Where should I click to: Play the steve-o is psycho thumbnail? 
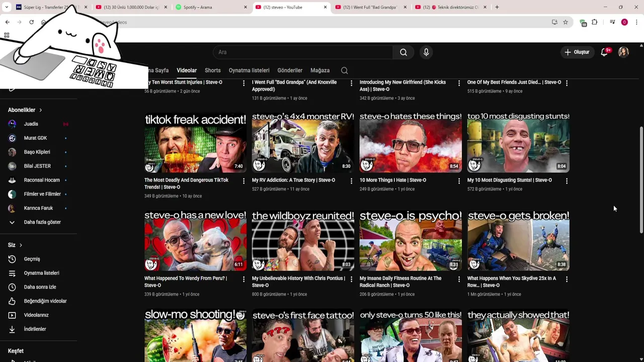pyautogui.click(x=411, y=242)
